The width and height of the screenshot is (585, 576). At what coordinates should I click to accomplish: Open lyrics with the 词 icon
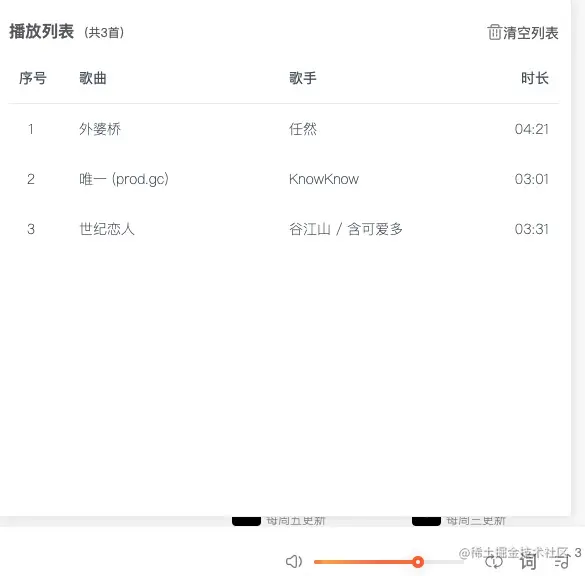[x=528, y=561]
